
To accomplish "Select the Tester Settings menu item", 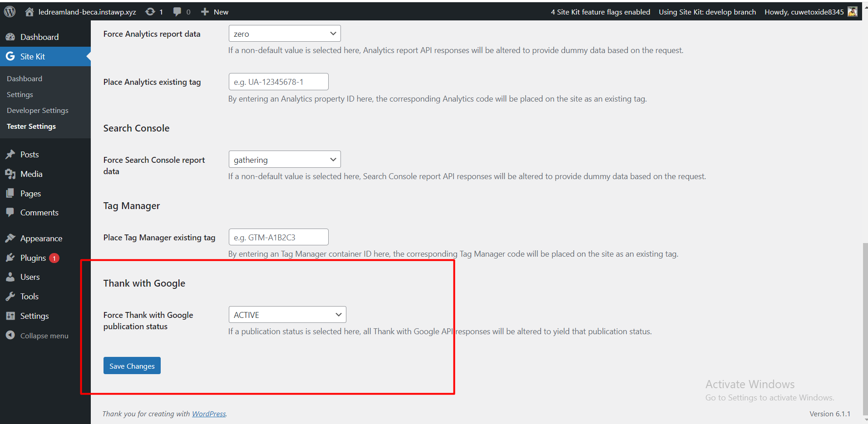I will 31,126.
